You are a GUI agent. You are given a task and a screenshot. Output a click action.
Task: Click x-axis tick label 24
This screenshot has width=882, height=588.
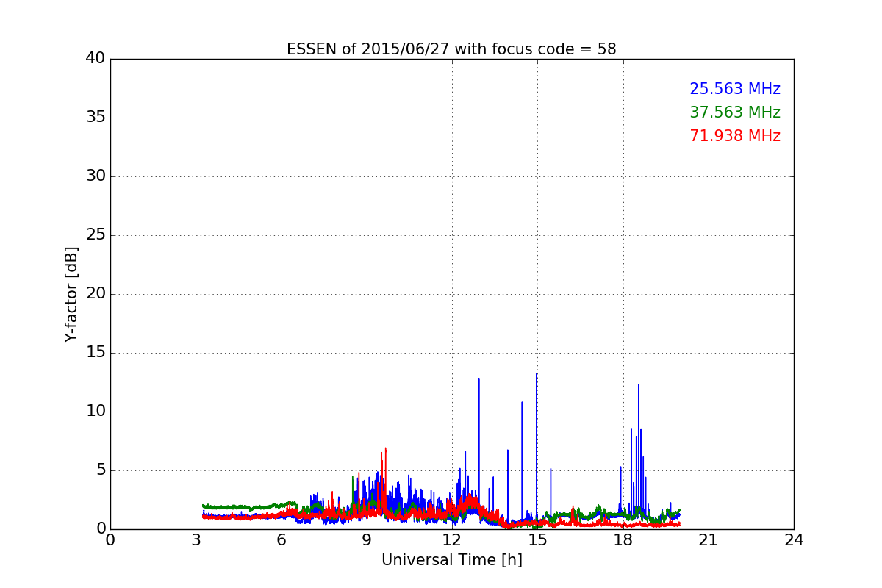click(794, 540)
